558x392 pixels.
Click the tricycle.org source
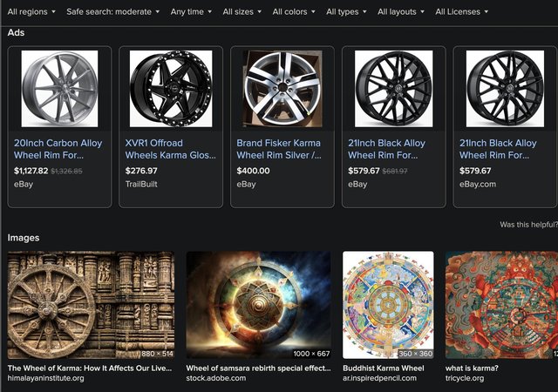point(465,378)
